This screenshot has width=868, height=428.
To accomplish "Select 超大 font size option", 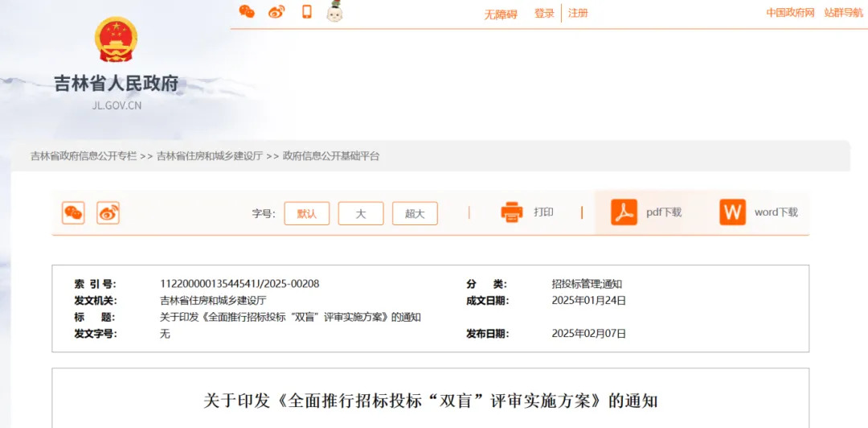I will [415, 213].
